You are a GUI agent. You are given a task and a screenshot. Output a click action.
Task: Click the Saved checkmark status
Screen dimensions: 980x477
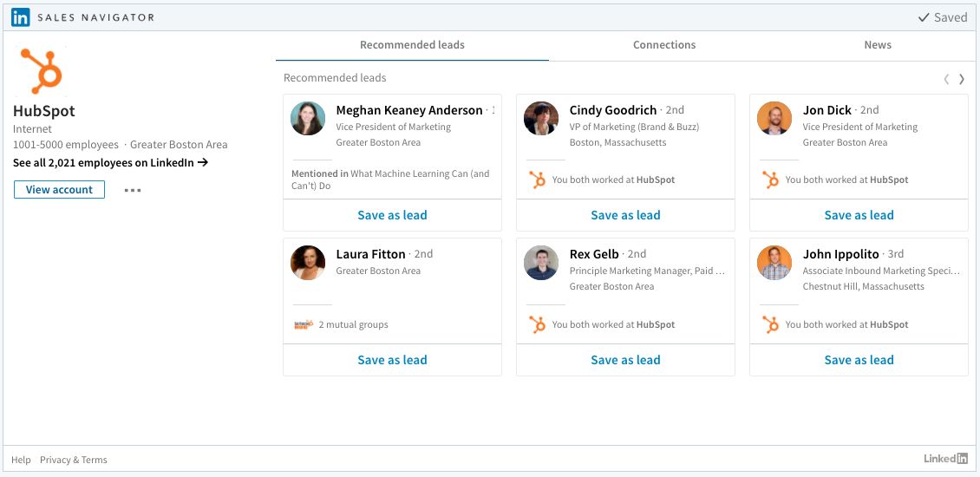pos(943,17)
